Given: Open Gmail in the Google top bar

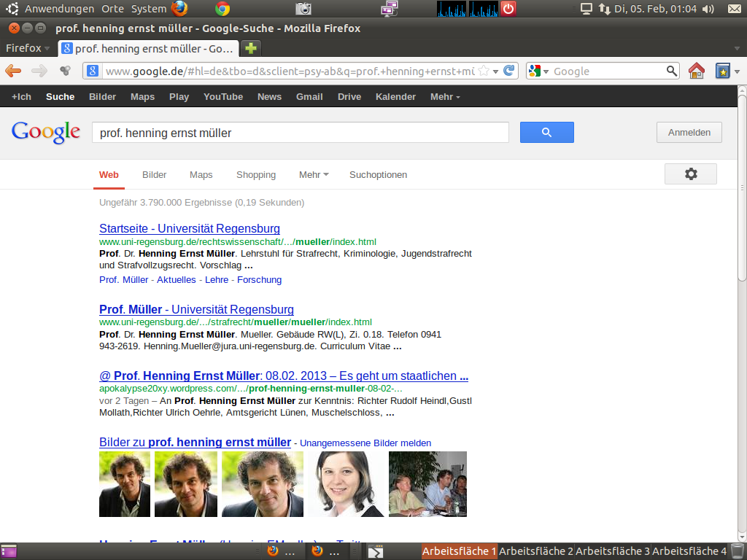Looking at the screenshot, I should coord(309,97).
